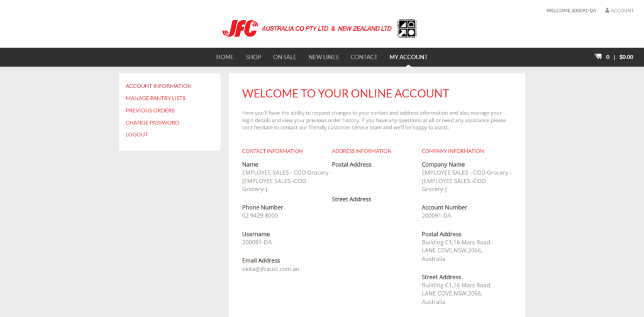
Task: Click the ADDRESS INFORMATION section heading
Action: tap(362, 151)
